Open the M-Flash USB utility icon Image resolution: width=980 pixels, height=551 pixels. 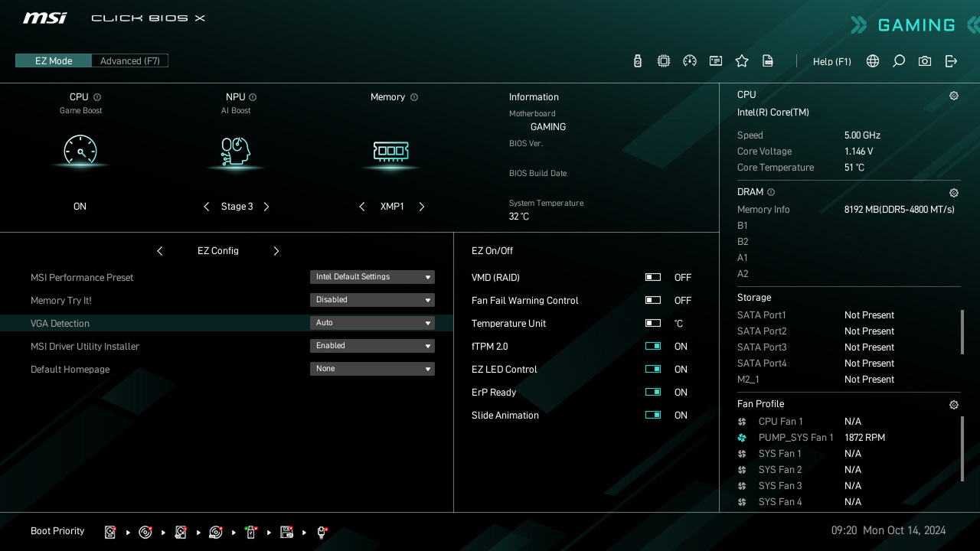click(x=637, y=60)
